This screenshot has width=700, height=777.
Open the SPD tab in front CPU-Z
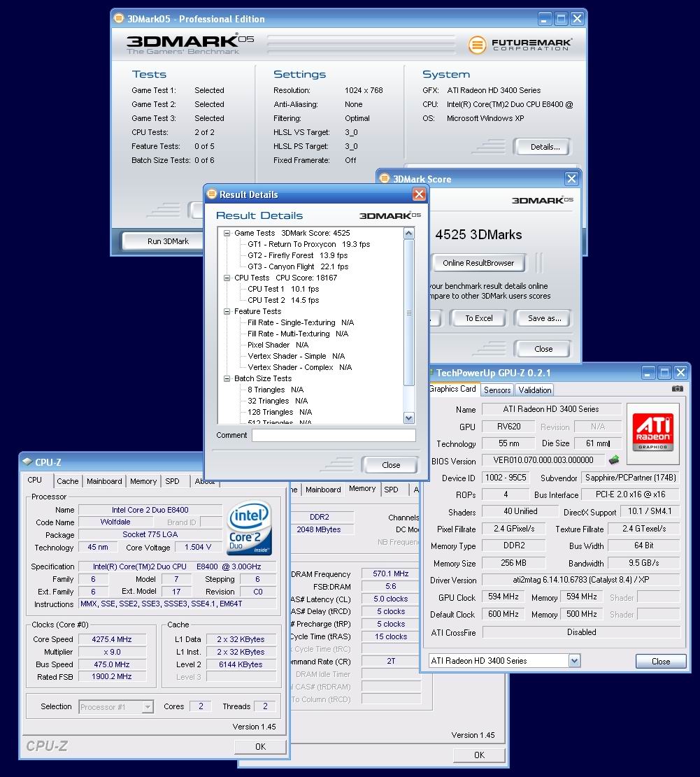[x=173, y=481]
